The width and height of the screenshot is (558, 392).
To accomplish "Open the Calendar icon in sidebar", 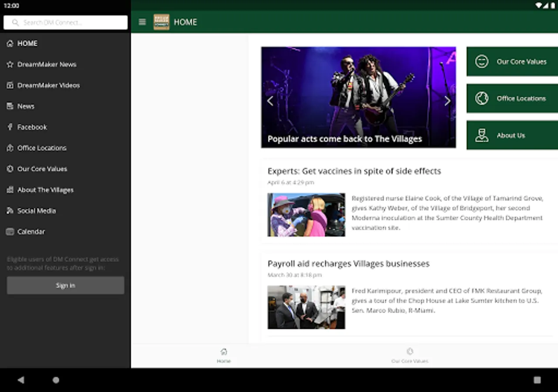I will pos(10,232).
